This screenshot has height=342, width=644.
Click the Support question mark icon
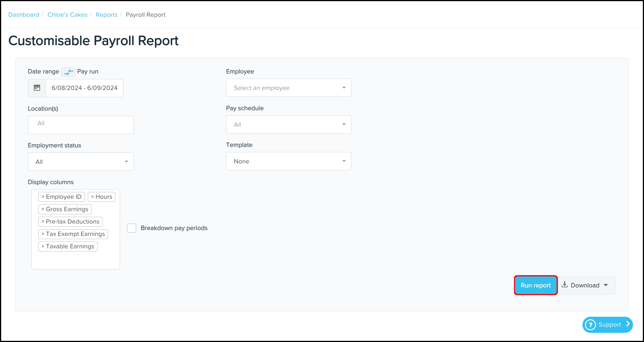click(x=590, y=325)
